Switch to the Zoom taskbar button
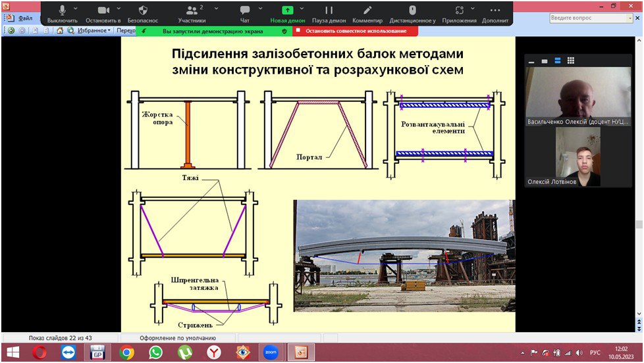Viewport: 644px width, 363px height. click(271, 352)
